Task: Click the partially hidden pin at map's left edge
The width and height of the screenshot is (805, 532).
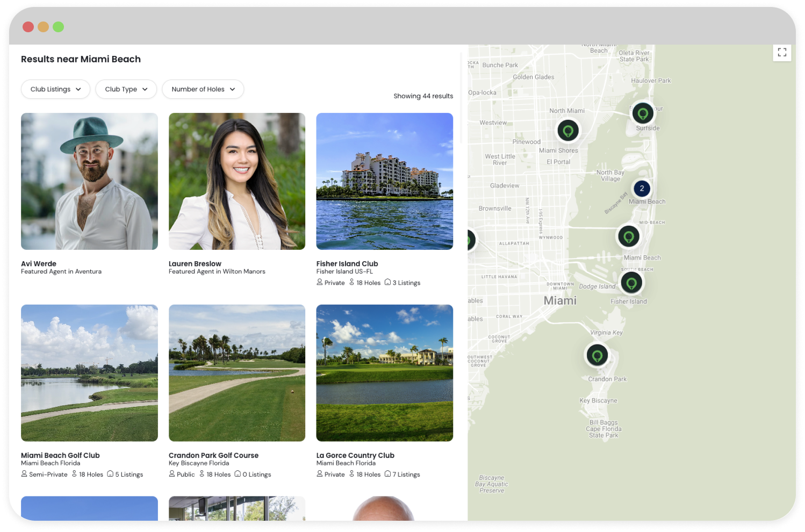Action: [x=471, y=240]
